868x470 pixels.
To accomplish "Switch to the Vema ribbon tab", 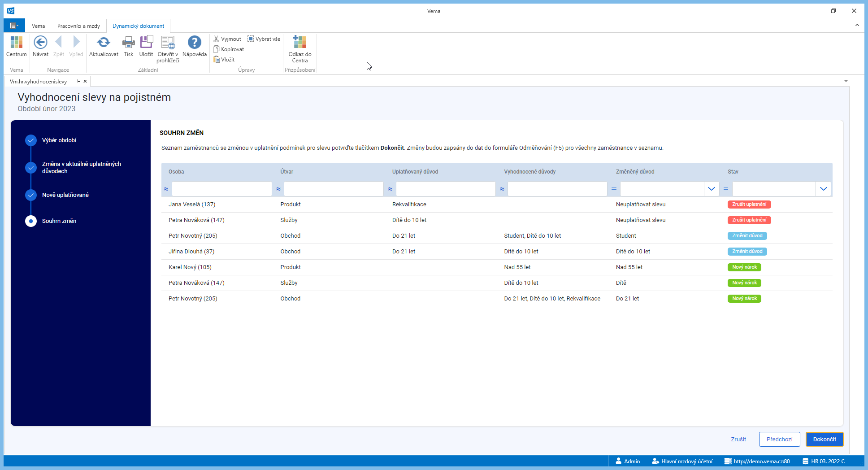I will pyautogui.click(x=39, y=26).
